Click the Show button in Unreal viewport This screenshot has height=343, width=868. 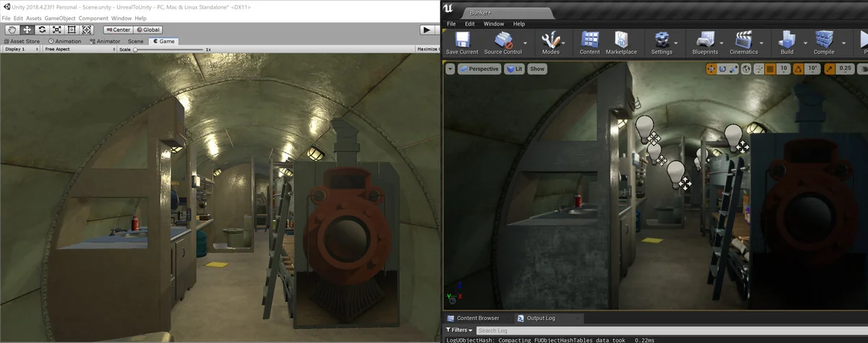tap(537, 69)
